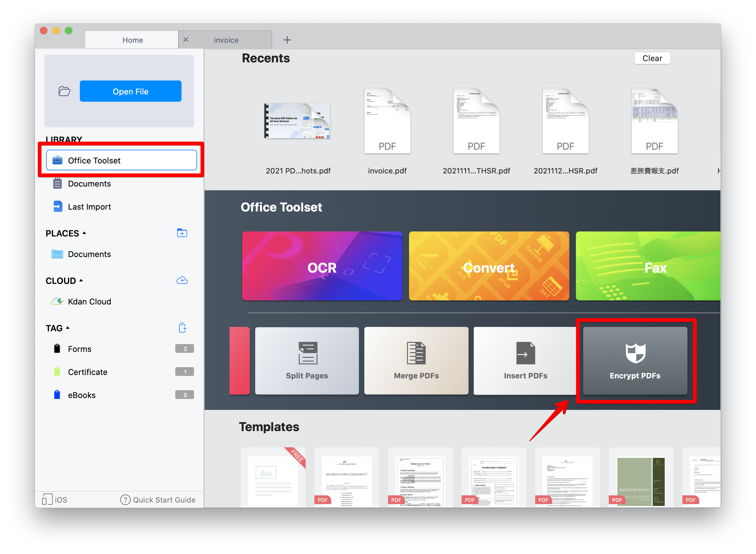Click the Open File button
The height and width of the screenshot is (554, 756).
click(130, 91)
